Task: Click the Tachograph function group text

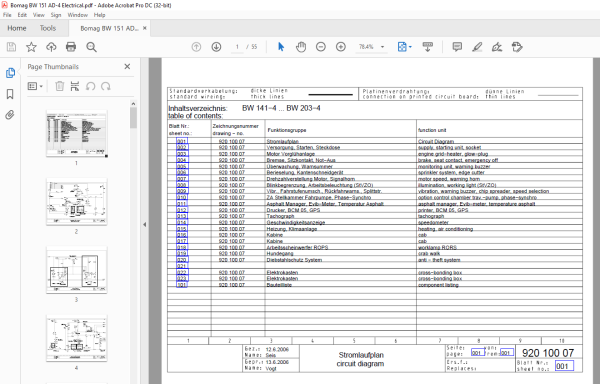Action: [x=280, y=216]
